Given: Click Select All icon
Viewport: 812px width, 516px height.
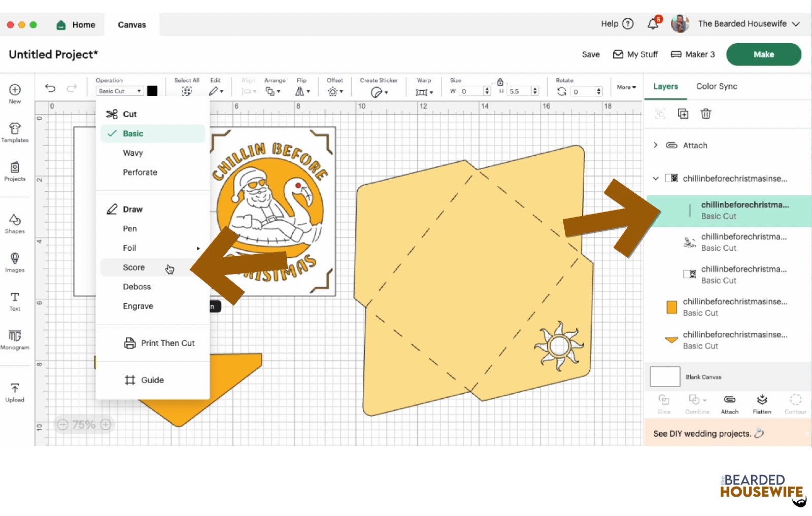Looking at the screenshot, I should 187,91.
